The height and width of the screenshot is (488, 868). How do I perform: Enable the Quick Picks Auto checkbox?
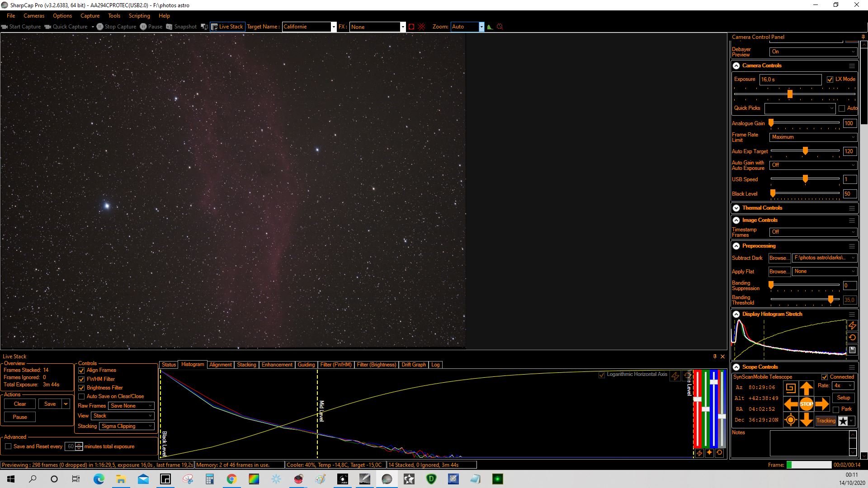coord(842,108)
